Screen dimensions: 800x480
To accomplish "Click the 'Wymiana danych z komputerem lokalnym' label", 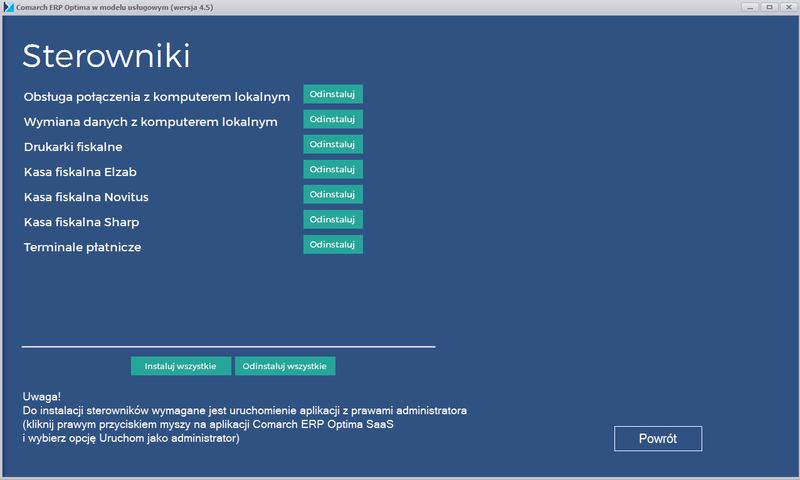I will [x=151, y=122].
